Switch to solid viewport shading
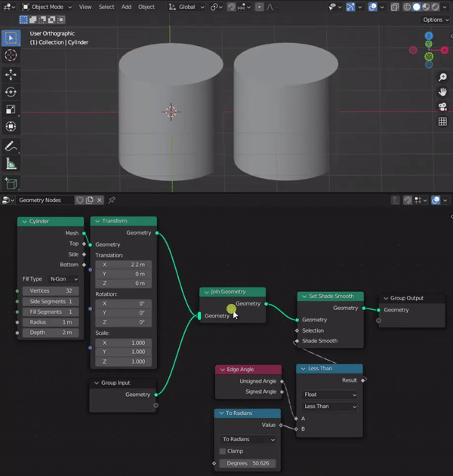 (x=417, y=7)
